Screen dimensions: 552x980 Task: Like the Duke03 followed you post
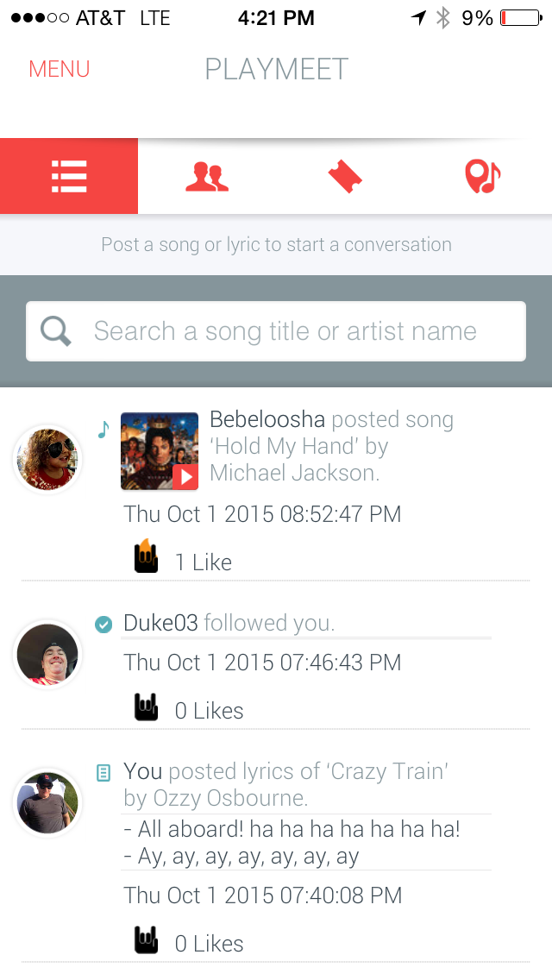pyautogui.click(x=147, y=708)
